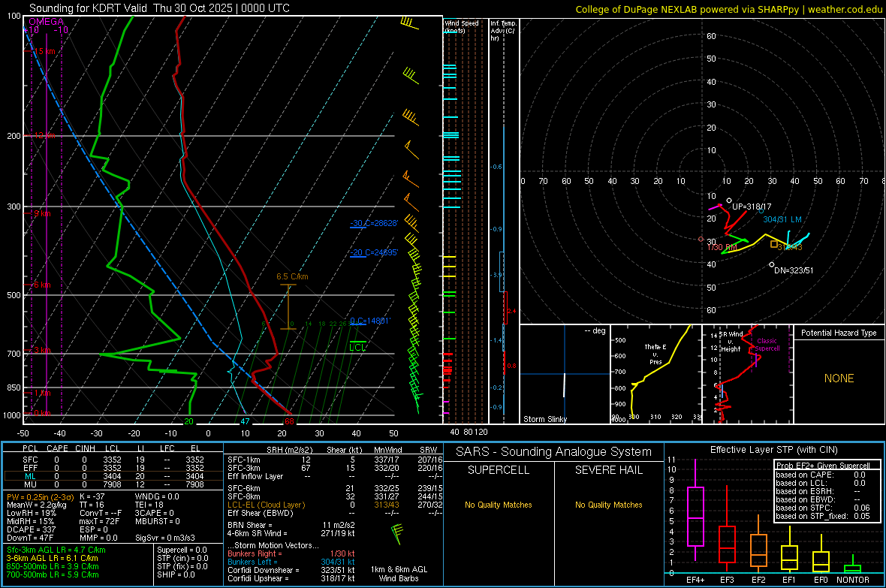Click the highlighted ML parcel row label
Image resolution: width=886 pixels, height=588 pixels.
pos(30,476)
